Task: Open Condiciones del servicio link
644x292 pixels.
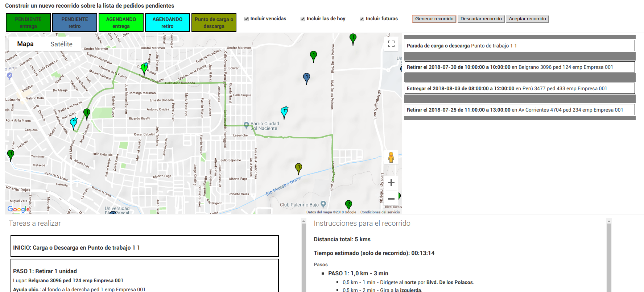Action: point(380,212)
